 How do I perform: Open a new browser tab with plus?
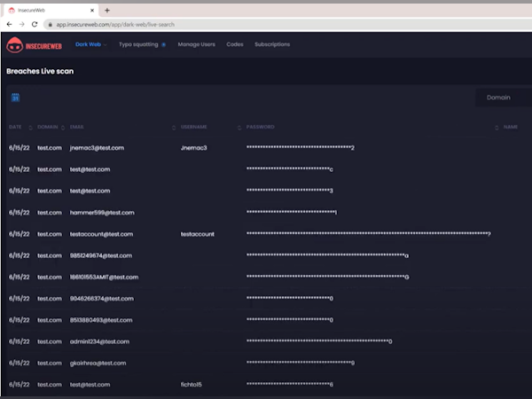107,11
